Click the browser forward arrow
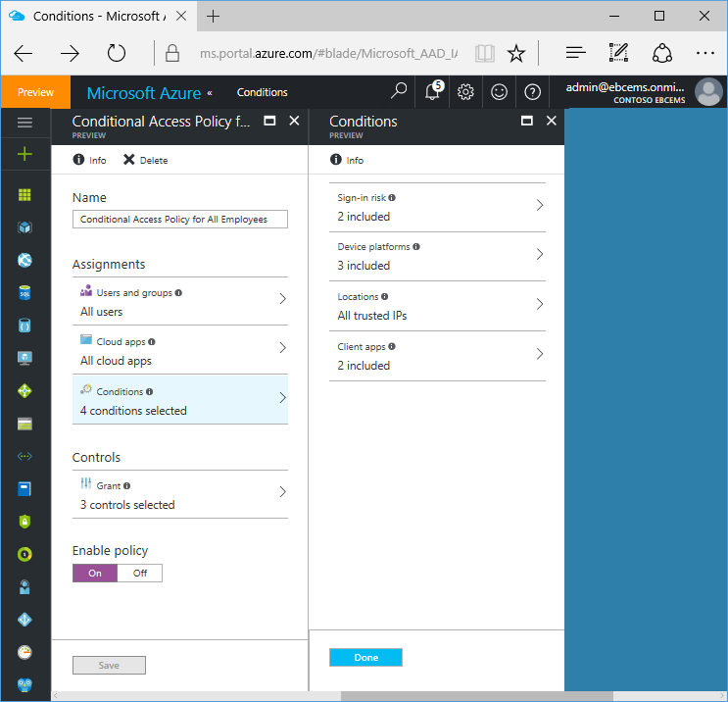The width and height of the screenshot is (728, 702). (x=70, y=53)
